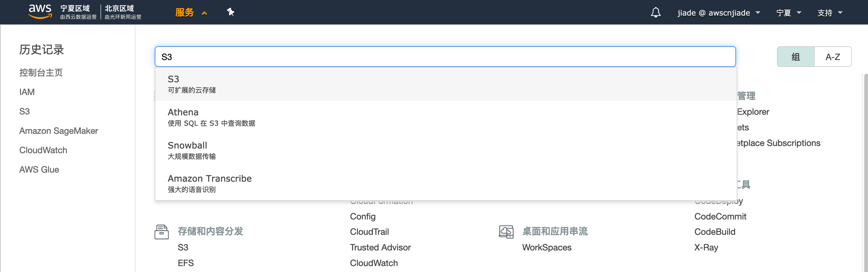Viewport: 868px width, 272px height.
Task: Open the CodeCommit service link
Action: (720, 216)
